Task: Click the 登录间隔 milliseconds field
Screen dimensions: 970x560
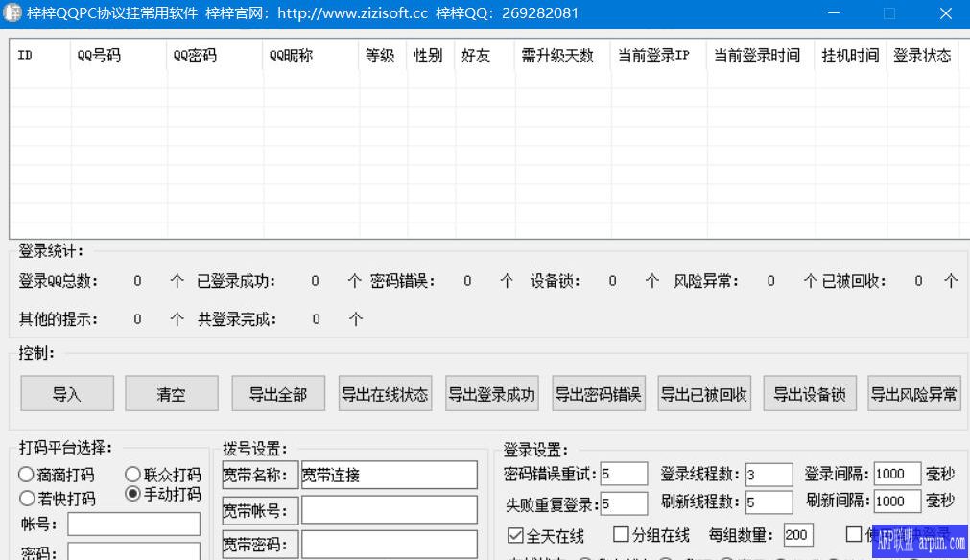Action: 897,474
